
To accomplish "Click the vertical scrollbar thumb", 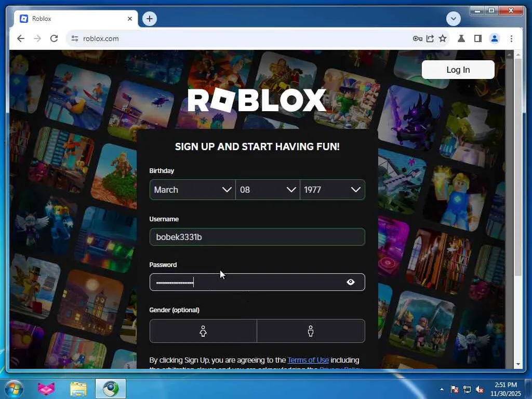I will coord(518,167).
